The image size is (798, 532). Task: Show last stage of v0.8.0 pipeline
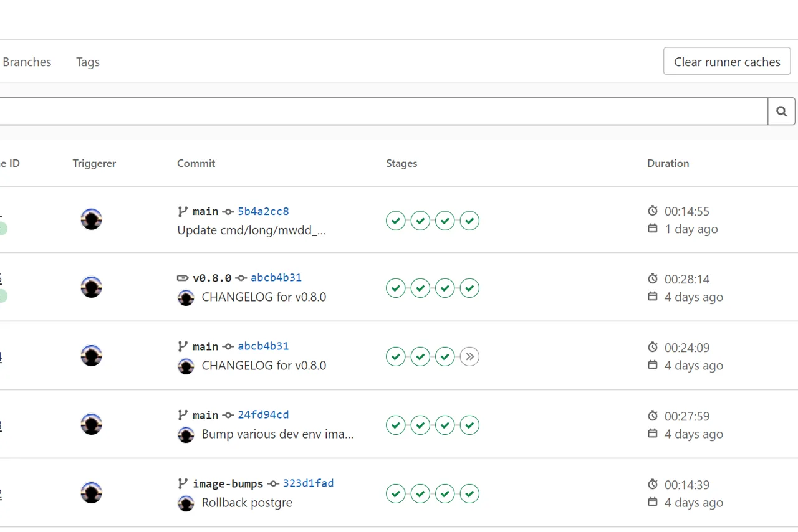tap(469, 288)
